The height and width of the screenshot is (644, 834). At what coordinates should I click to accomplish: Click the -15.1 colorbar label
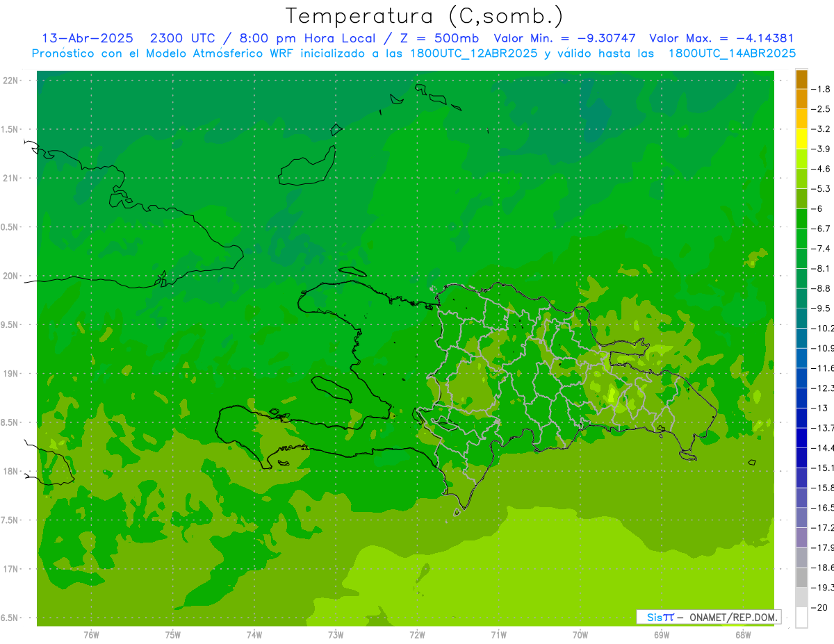pos(822,468)
